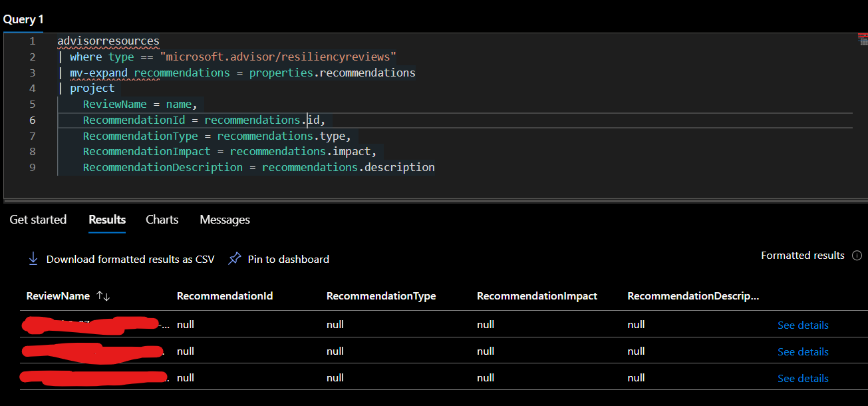This screenshot has height=406, width=868.
Task: Click the null RecommendationId in the third row
Action: pyautogui.click(x=186, y=378)
